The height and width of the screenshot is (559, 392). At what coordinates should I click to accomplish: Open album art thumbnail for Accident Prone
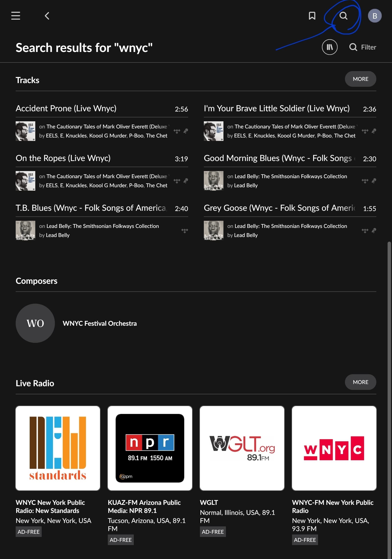(25, 131)
